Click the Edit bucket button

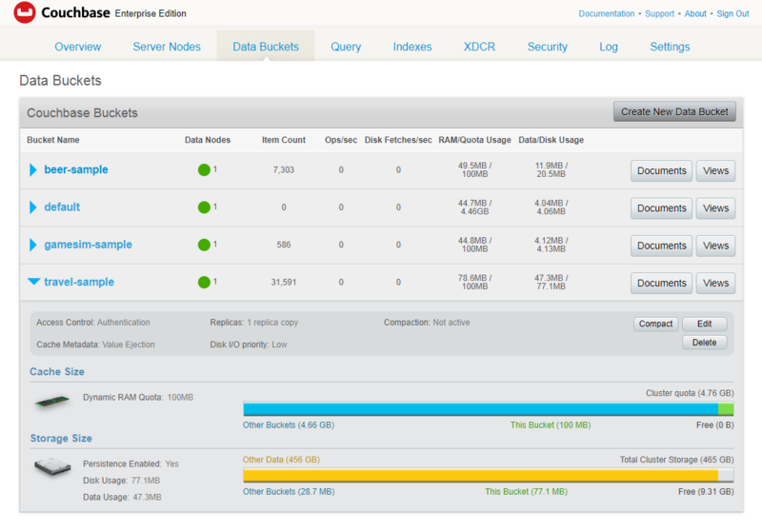pos(705,324)
